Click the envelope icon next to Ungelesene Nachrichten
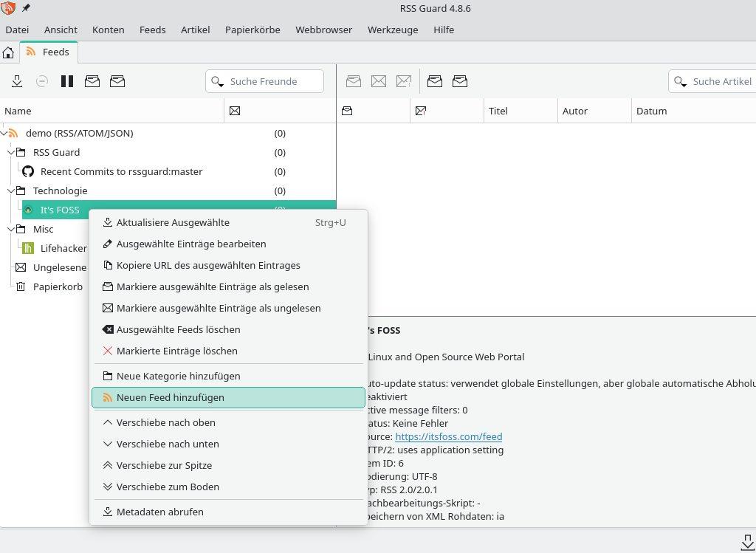 21,267
